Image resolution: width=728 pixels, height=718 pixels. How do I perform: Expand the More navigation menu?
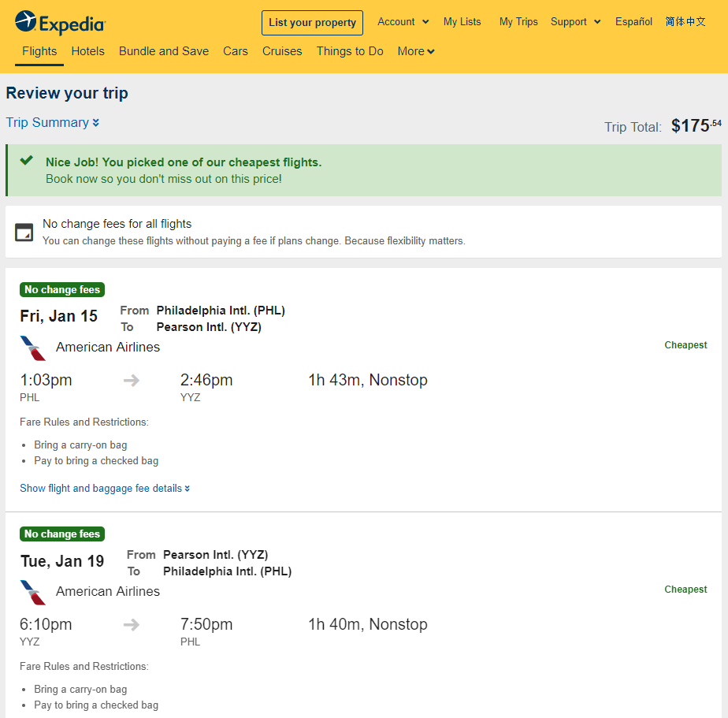pos(416,51)
